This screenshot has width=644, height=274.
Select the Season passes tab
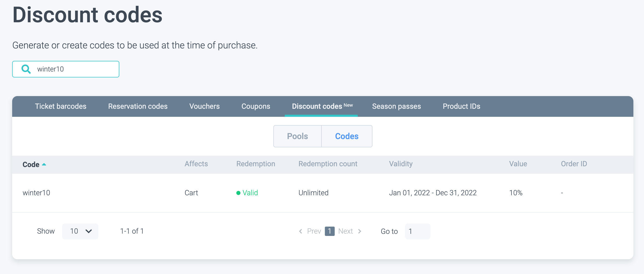396,106
